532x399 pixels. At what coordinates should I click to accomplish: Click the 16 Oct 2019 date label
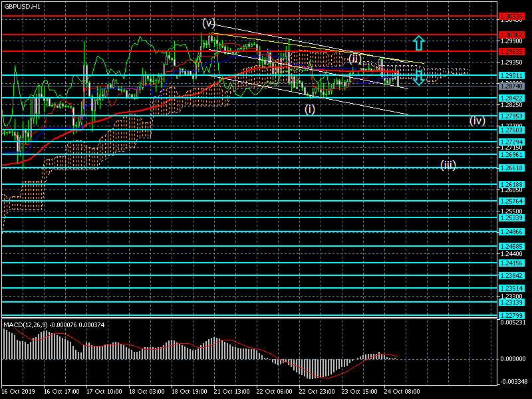coord(19,391)
